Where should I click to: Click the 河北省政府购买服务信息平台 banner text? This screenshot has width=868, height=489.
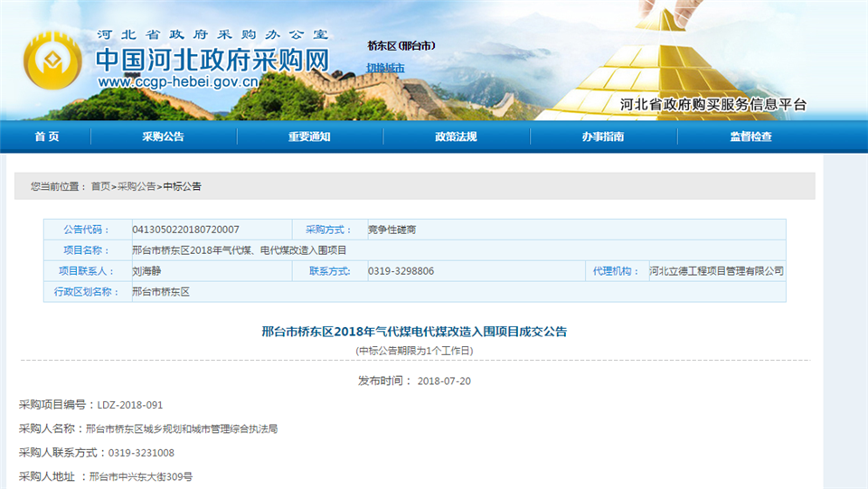coord(713,105)
